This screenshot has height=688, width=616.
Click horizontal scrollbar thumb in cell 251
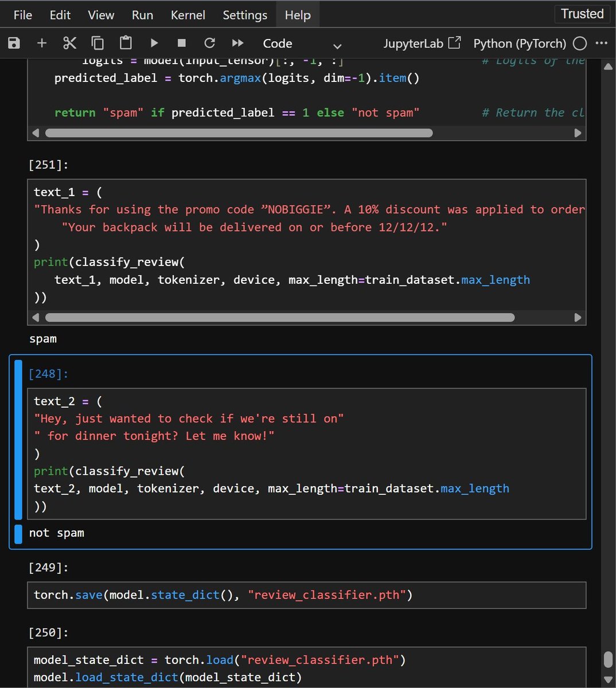[x=280, y=317]
